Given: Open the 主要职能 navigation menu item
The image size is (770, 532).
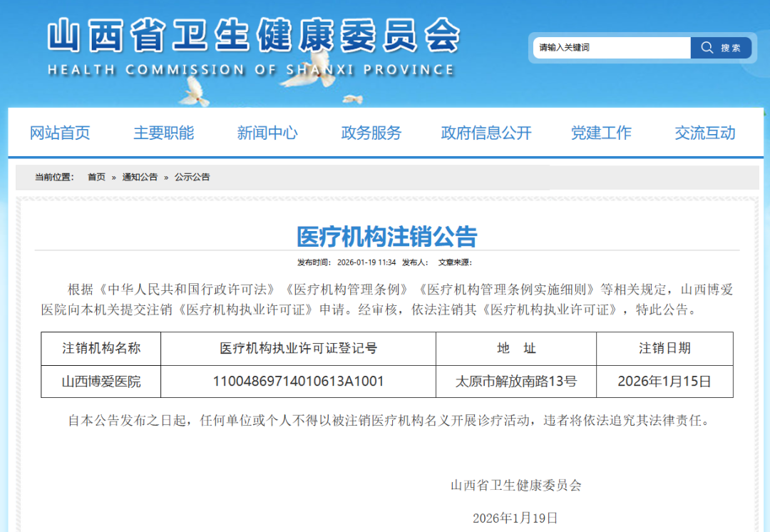Looking at the screenshot, I should pos(164,133).
